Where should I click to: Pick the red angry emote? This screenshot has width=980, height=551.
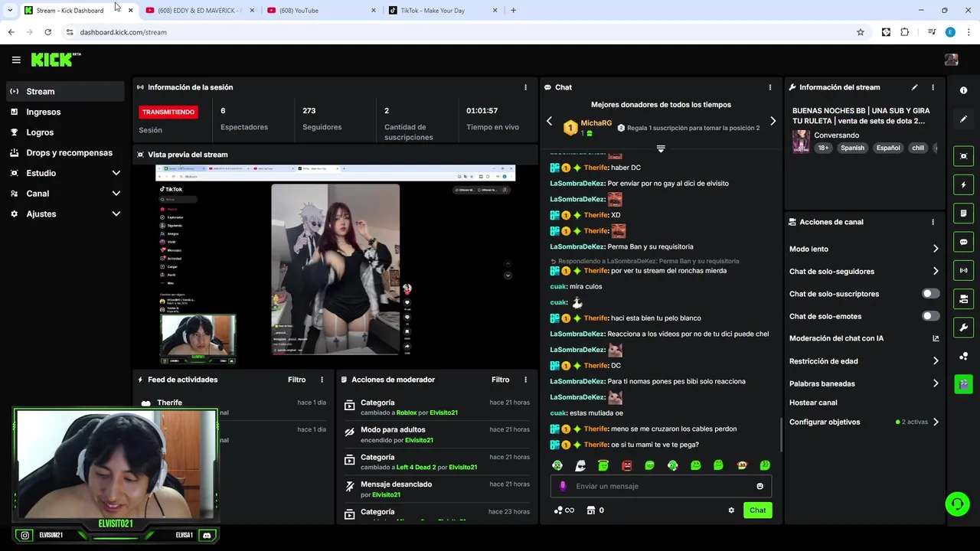point(626,465)
